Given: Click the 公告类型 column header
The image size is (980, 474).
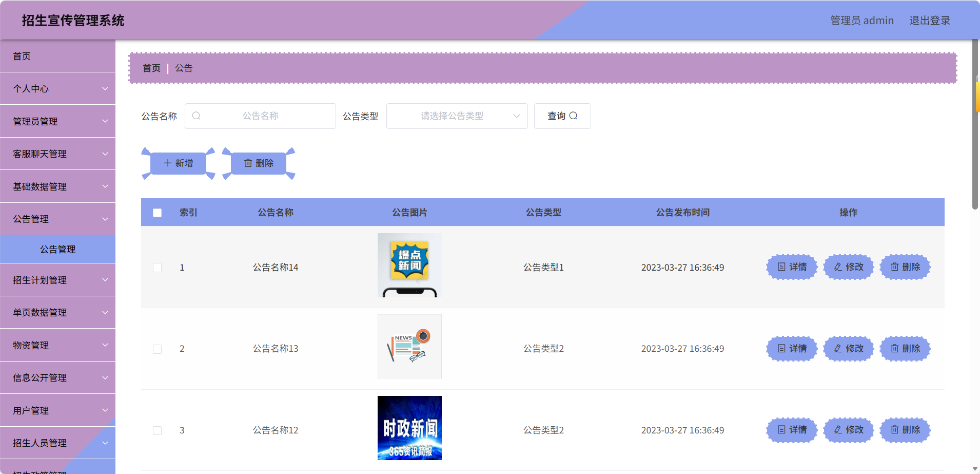Looking at the screenshot, I should coord(543,213).
